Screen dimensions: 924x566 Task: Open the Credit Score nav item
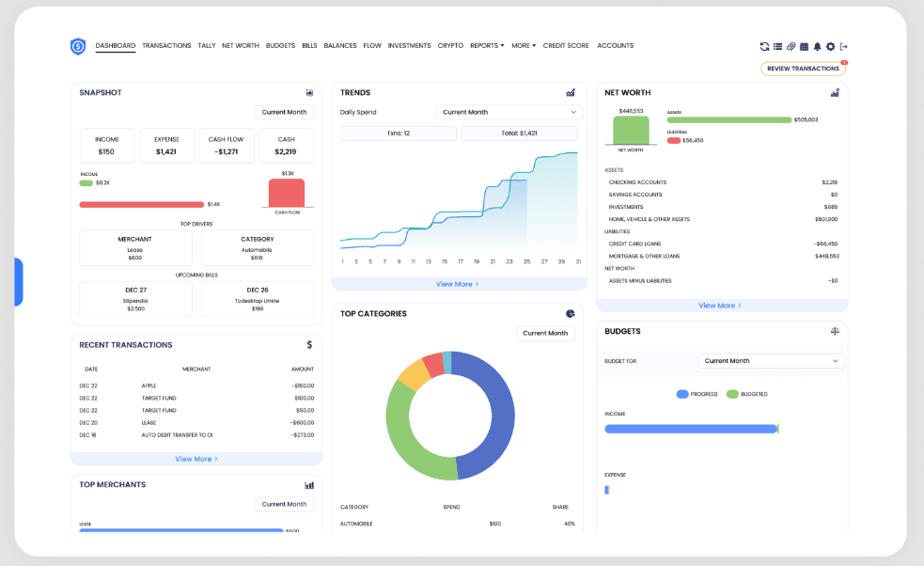[566, 45]
